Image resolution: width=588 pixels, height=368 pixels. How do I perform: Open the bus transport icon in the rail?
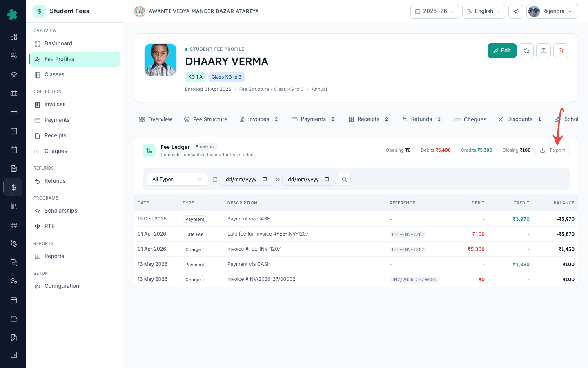[x=14, y=225]
